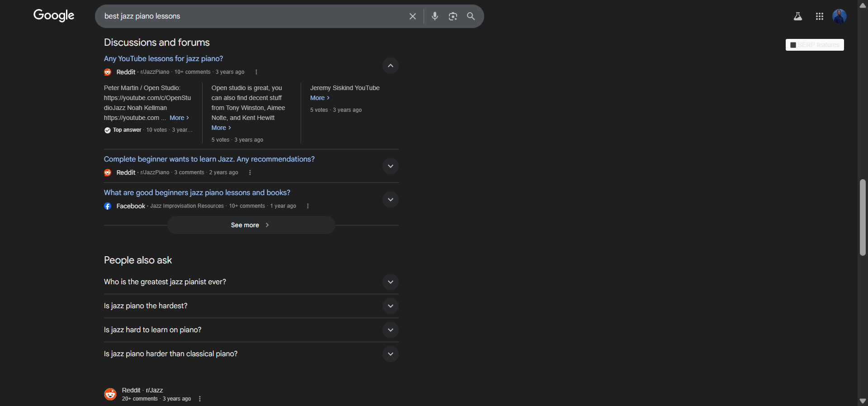Collapse the YouTube lessons discussion

[x=390, y=66]
